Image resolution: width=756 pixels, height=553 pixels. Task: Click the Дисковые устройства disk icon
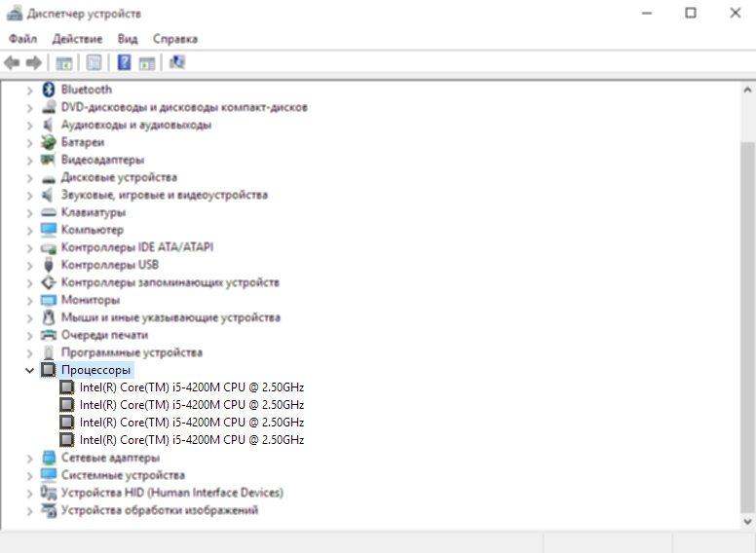click(x=48, y=178)
